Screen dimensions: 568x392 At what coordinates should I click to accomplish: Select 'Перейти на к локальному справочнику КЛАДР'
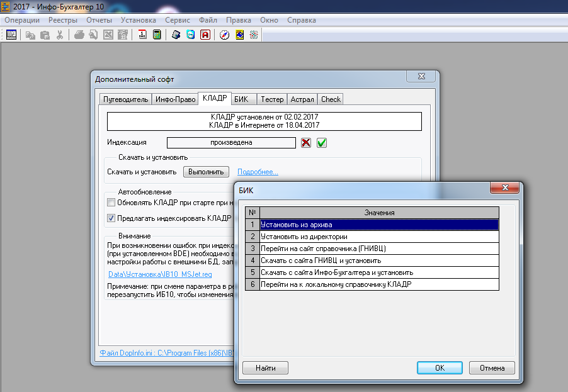[x=379, y=284]
